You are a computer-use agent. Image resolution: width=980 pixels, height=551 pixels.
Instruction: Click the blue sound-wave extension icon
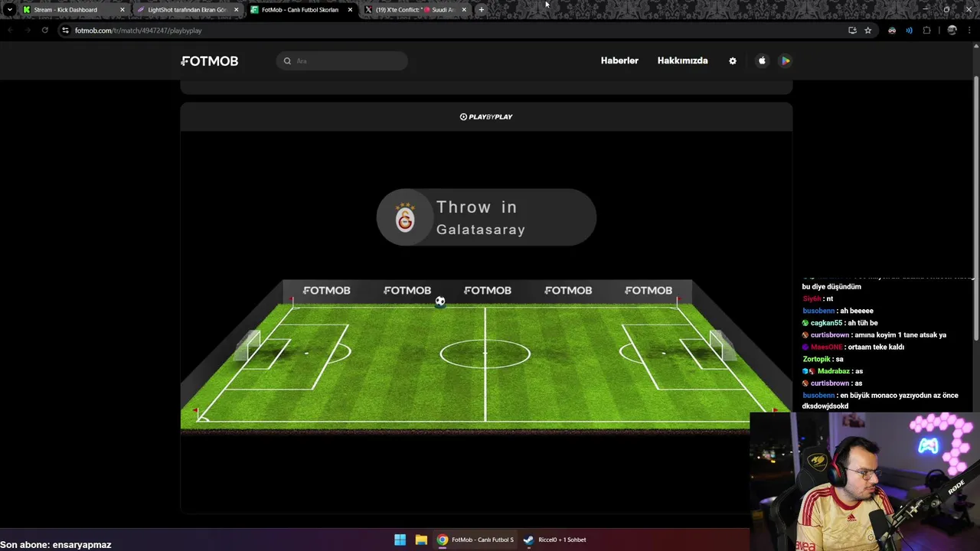tap(909, 31)
